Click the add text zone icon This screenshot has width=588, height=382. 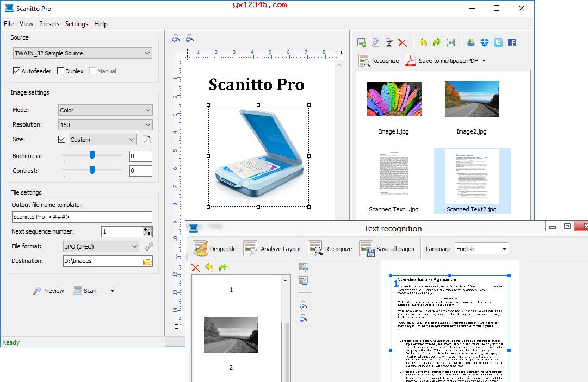[304, 267]
